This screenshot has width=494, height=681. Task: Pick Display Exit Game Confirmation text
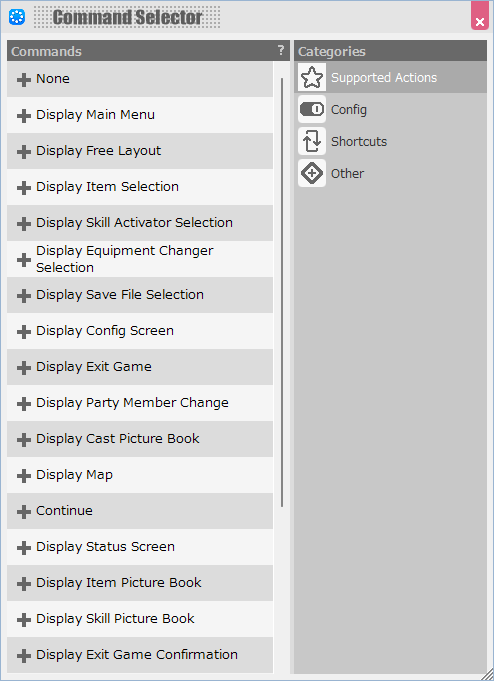[137, 655]
